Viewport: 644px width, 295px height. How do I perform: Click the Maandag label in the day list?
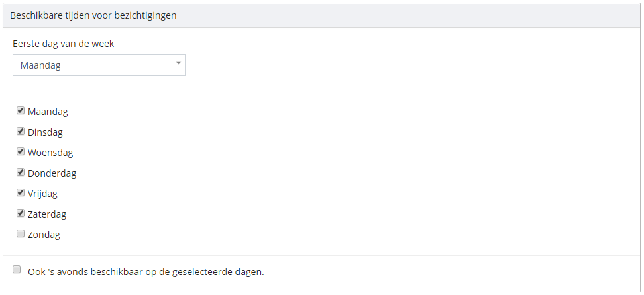48,112
